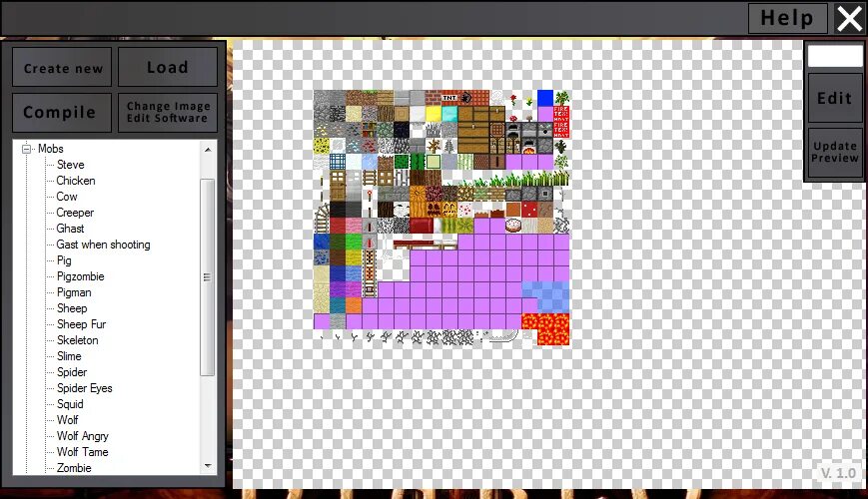Select the Creeper entry
Image resolution: width=868 pixels, height=499 pixels.
pyautogui.click(x=75, y=213)
